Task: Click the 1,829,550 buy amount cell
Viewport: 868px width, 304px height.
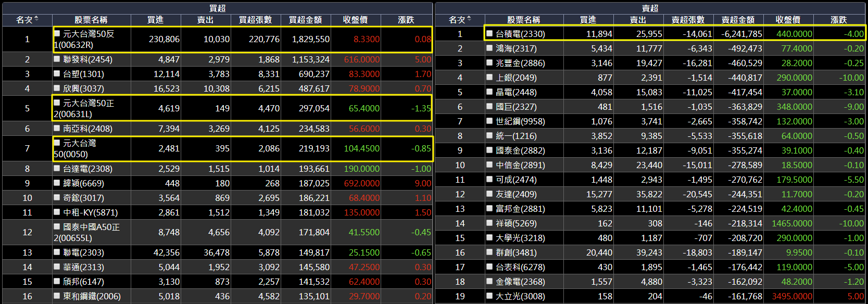Action: pyautogui.click(x=306, y=39)
